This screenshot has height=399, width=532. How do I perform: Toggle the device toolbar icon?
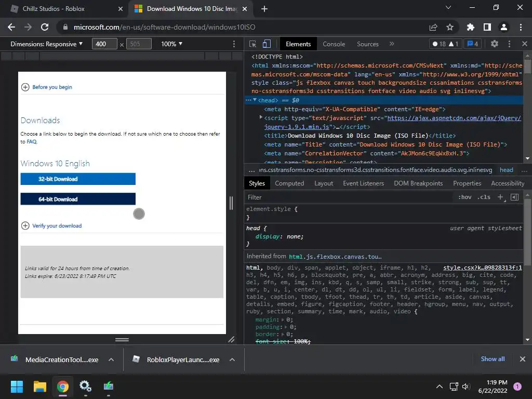(267, 44)
